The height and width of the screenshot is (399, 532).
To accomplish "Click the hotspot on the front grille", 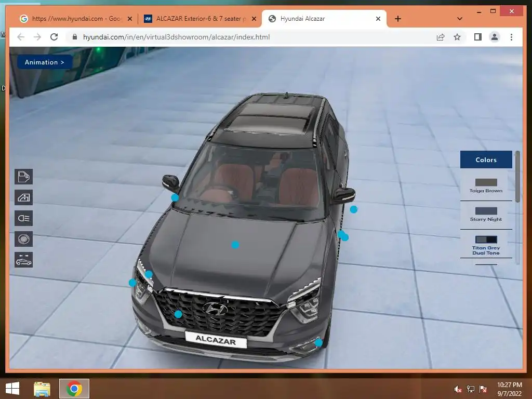I will tap(178, 314).
